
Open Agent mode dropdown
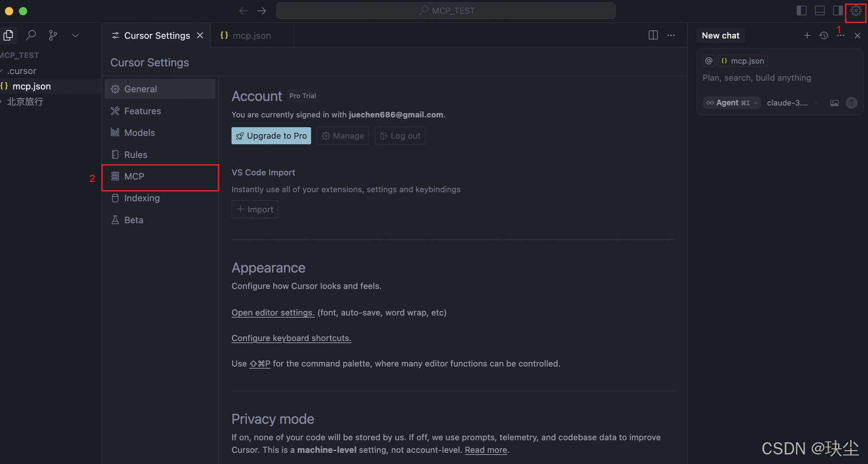(x=732, y=103)
